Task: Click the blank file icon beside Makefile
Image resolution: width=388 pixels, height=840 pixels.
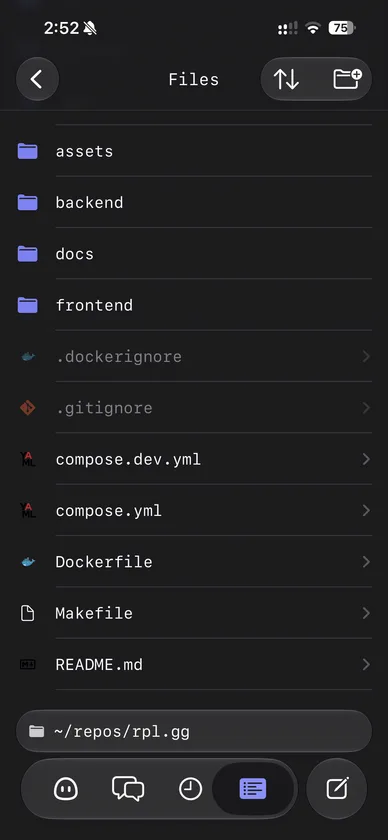Action: coord(27,613)
